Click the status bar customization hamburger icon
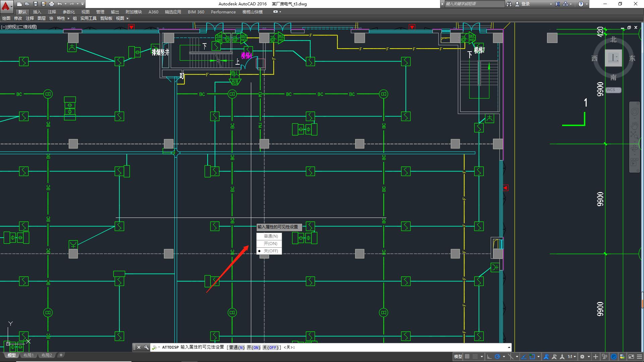The height and width of the screenshot is (362, 644). point(639,357)
